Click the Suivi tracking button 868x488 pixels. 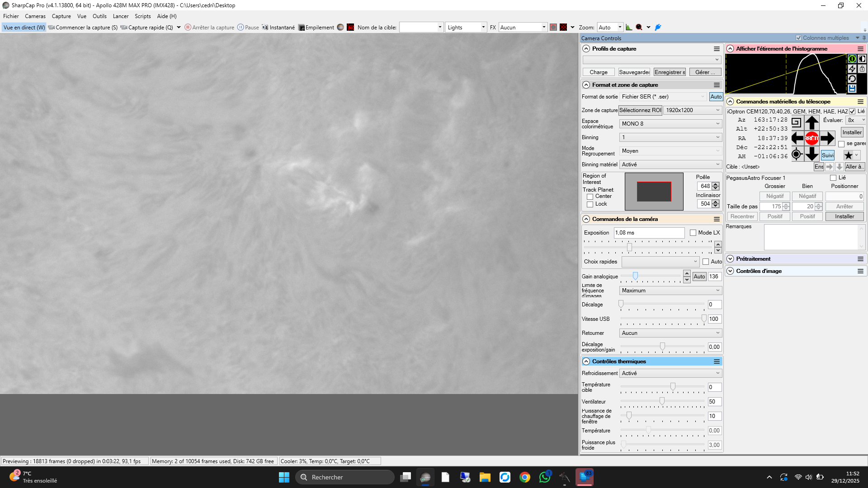tap(828, 155)
